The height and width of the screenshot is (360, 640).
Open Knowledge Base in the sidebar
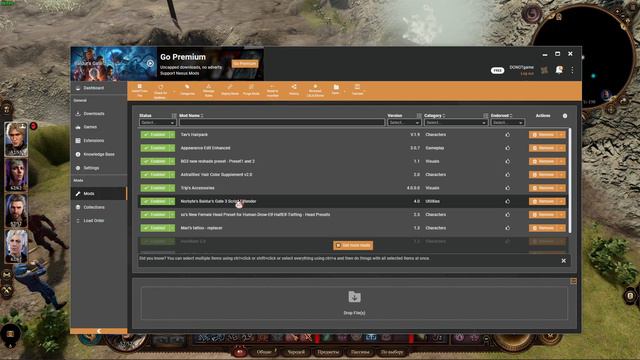[x=99, y=154]
